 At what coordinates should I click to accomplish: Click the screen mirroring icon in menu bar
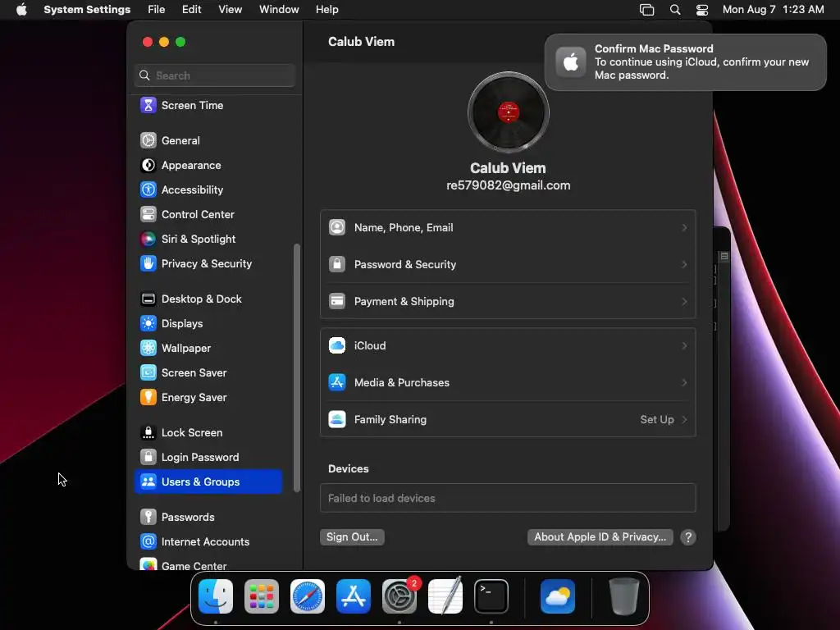(x=646, y=10)
